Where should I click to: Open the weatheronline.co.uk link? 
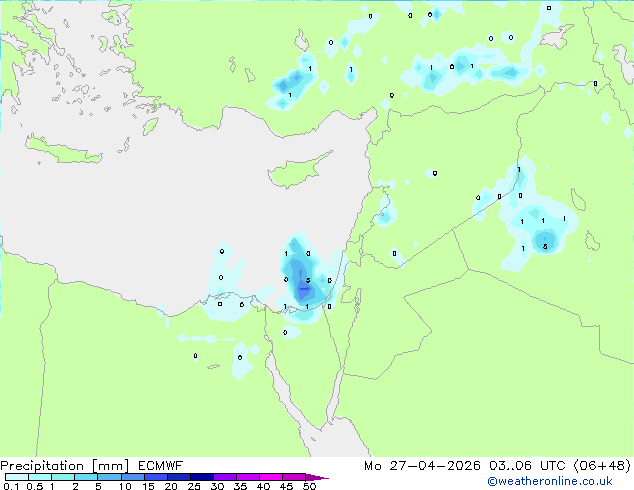550,481
